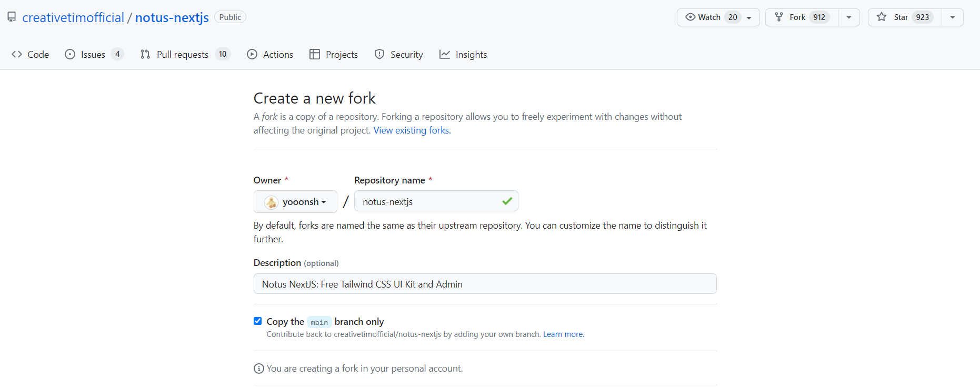Click the repository icon beside creativetimofficial

(12, 17)
